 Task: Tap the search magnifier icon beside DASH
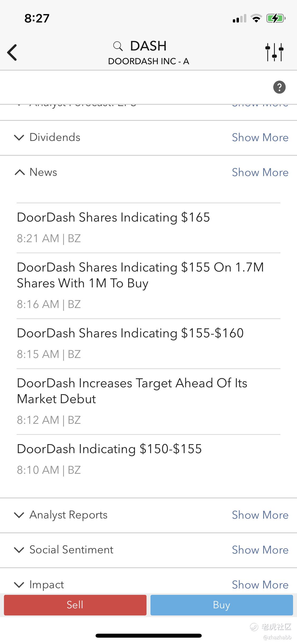[118, 46]
